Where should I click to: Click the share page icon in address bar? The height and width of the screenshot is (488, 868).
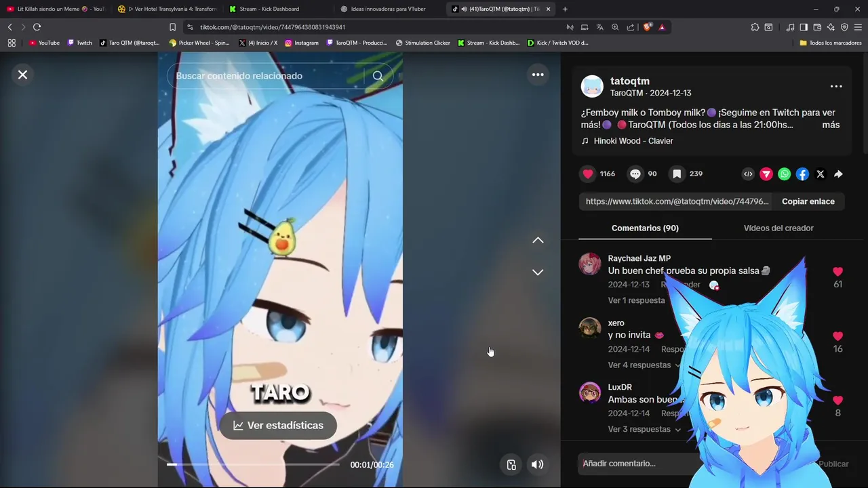(x=631, y=27)
